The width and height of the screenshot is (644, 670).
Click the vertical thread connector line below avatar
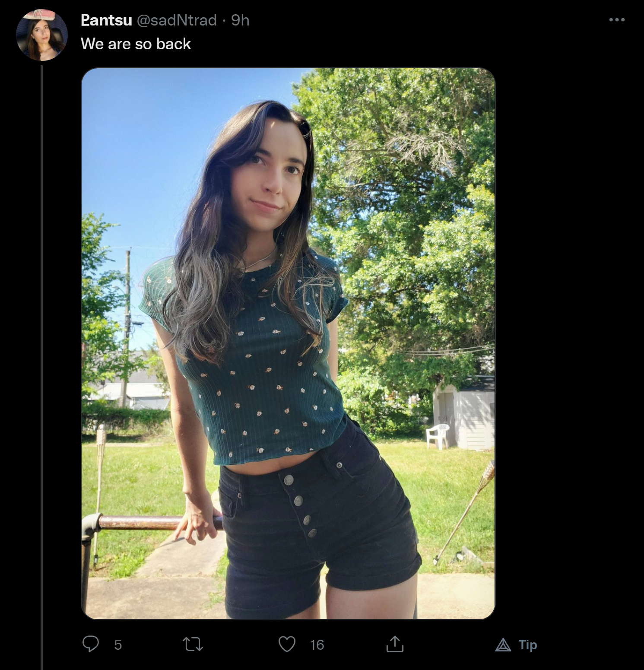tap(42, 367)
